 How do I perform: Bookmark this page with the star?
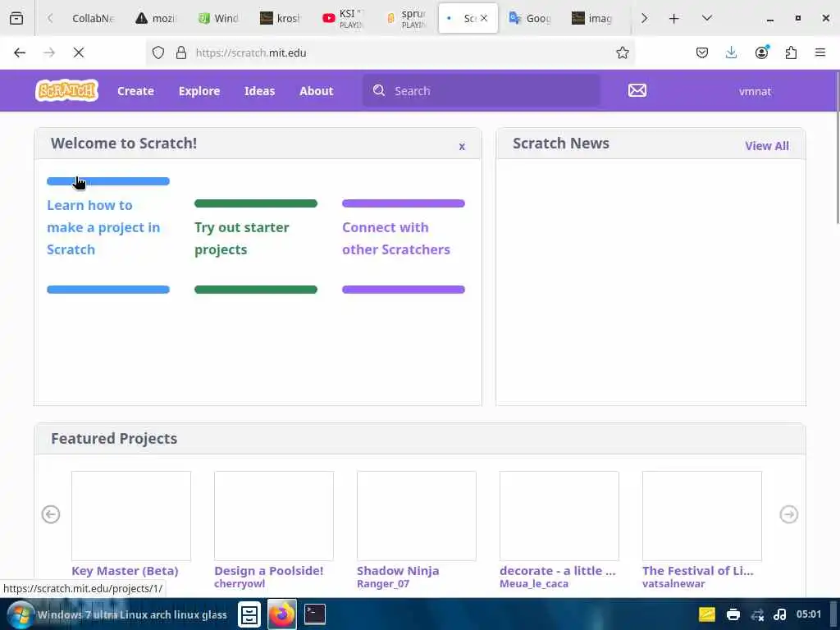[622, 52]
